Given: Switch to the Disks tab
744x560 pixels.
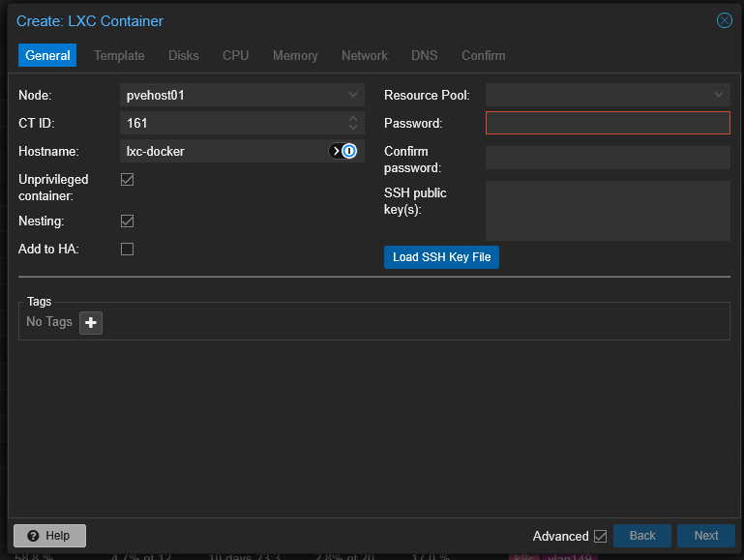Looking at the screenshot, I should [184, 55].
